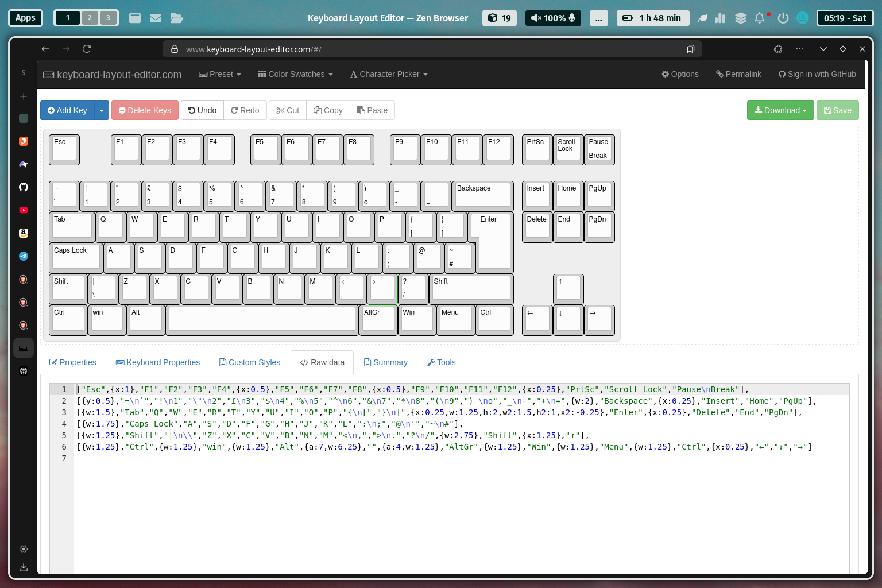The width and height of the screenshot is (882, 588).
Task: Click the Redo toolbar icon
Action: click(x=235, y=110)
